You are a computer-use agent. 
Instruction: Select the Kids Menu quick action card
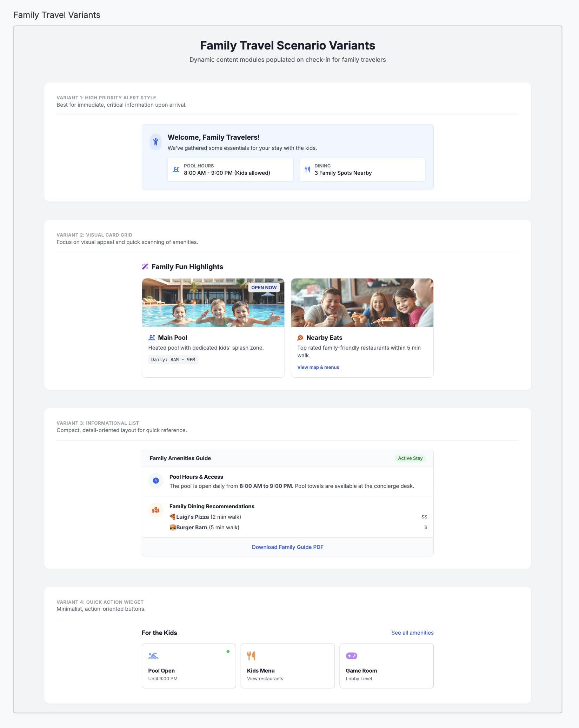click(x=288, y=666)
